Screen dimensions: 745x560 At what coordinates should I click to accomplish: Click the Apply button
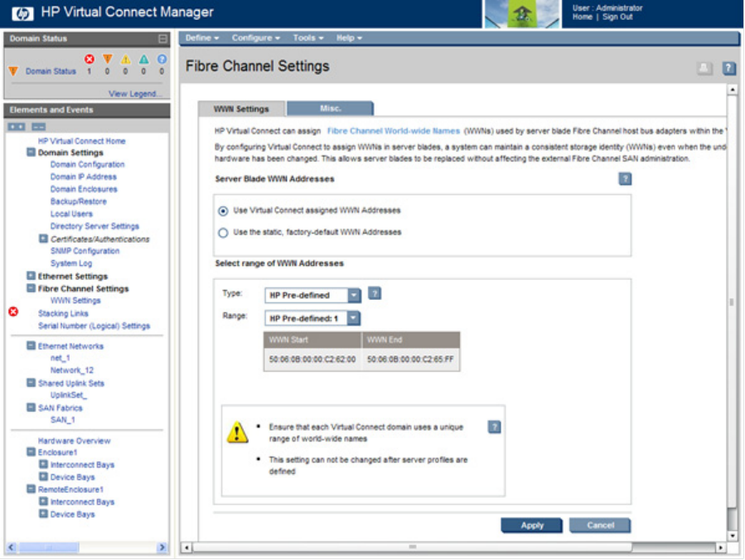coord(532,525)
